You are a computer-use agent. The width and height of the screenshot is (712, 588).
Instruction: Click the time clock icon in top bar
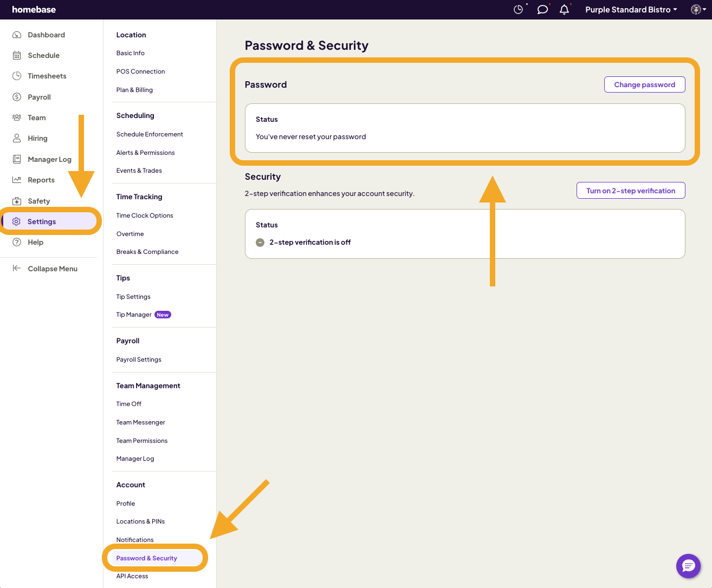519,10
